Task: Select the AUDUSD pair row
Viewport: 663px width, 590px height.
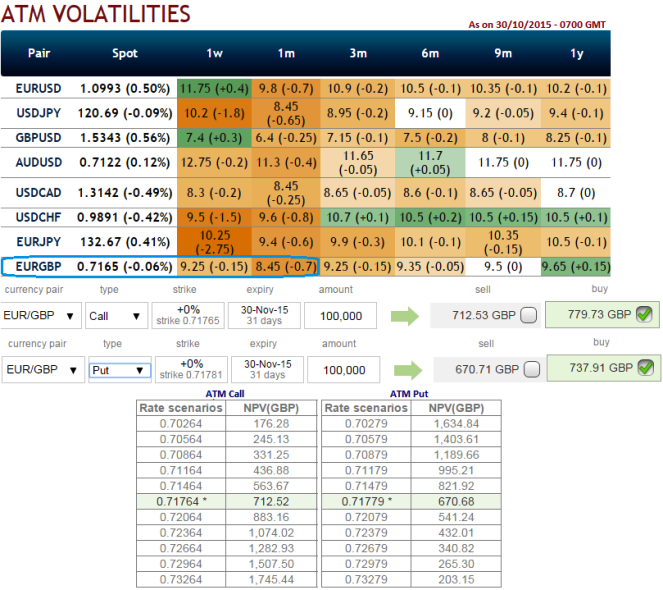Action: [x=306, y=162]
